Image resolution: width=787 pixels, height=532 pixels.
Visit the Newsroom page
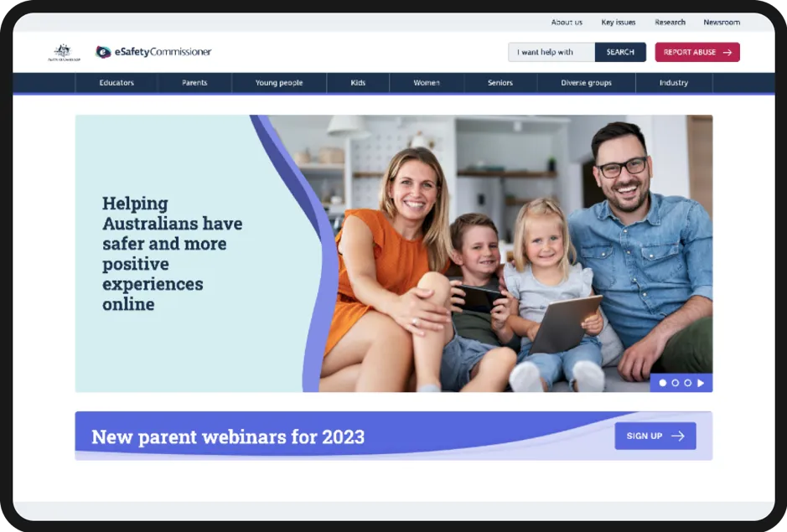[x=722, y=22]
